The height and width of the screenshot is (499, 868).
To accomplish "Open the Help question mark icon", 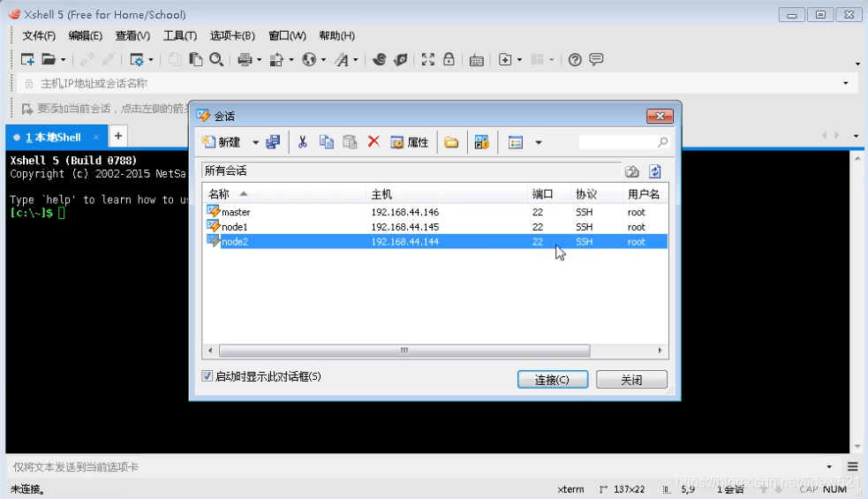I will (x=575, y=59).
